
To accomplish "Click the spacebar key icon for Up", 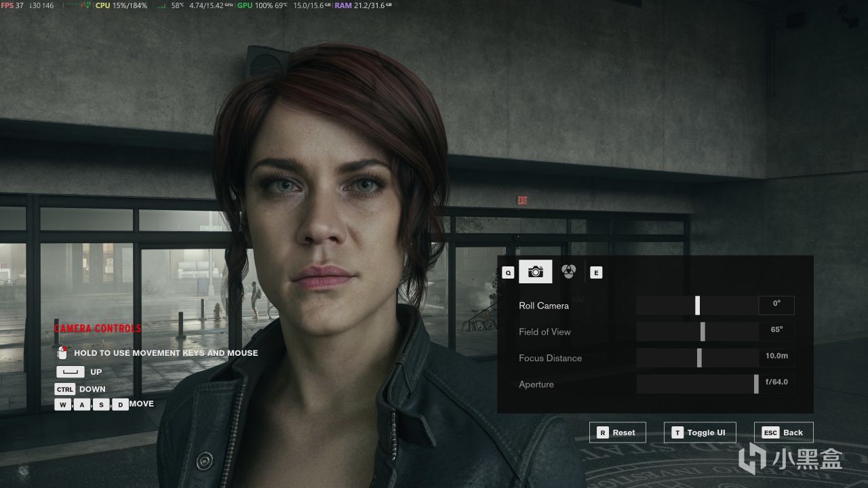I will [x=70, y=372].
